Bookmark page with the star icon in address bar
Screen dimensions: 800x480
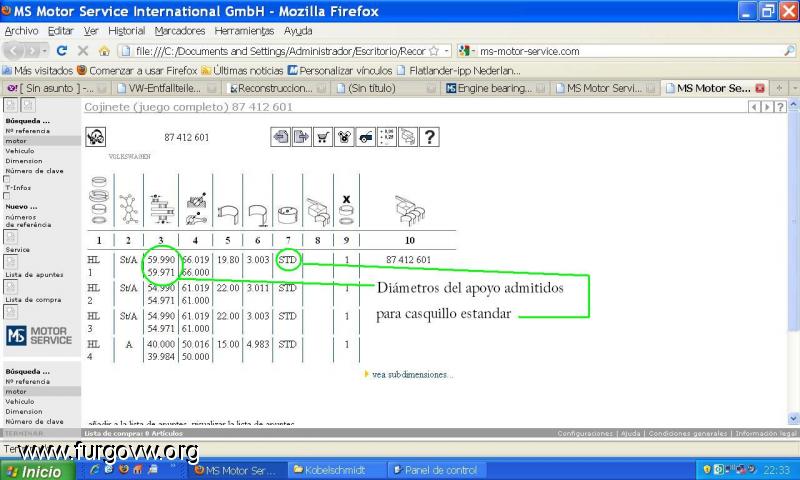(434, 51)
